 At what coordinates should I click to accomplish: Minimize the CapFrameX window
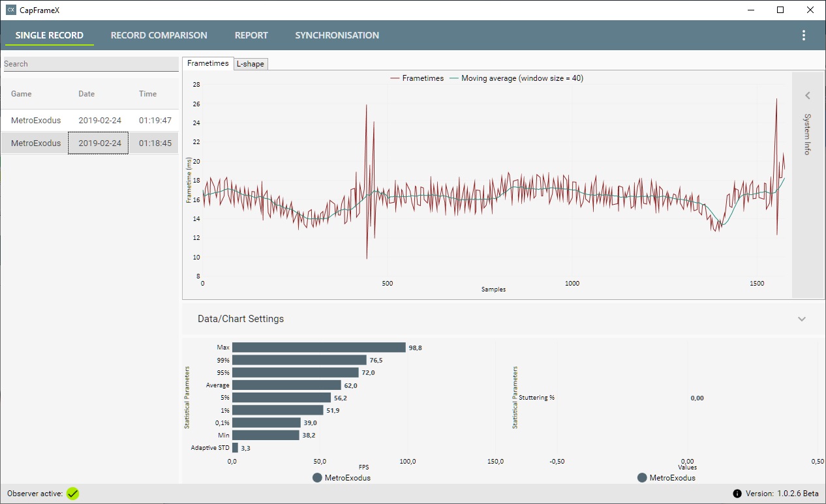(x=750, y=10)
